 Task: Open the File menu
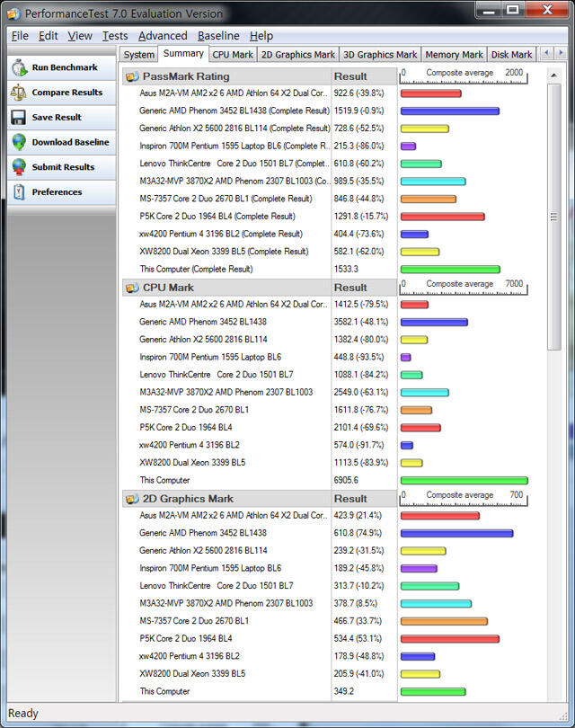coord(20,36)
